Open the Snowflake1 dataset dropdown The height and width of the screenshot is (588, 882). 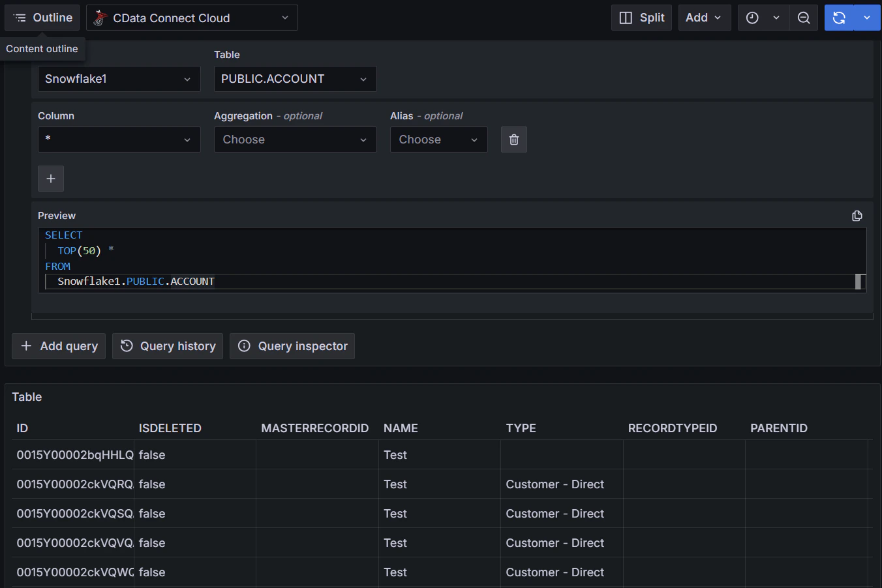point(119,79)
